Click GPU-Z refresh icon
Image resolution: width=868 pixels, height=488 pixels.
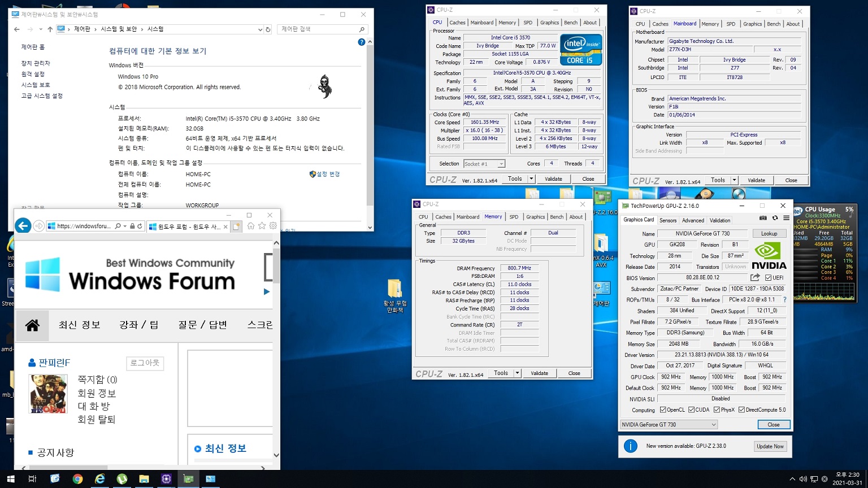click(775, 218)
